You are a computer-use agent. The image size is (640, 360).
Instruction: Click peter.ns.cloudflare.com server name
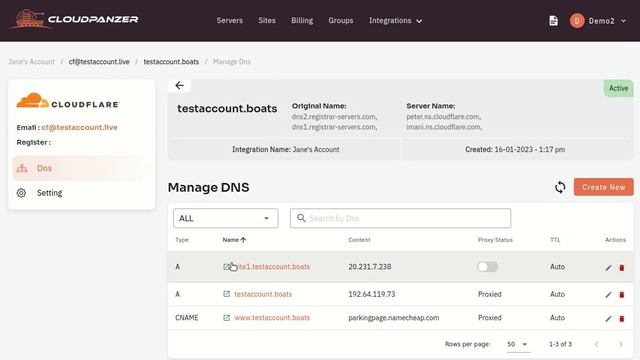point(444,116)
